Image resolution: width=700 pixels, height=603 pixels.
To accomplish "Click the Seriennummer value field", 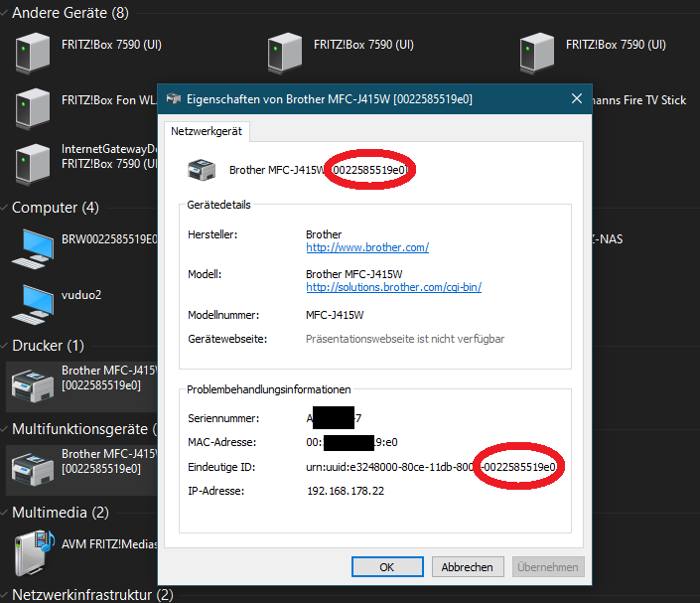I will tap(334, 418).
